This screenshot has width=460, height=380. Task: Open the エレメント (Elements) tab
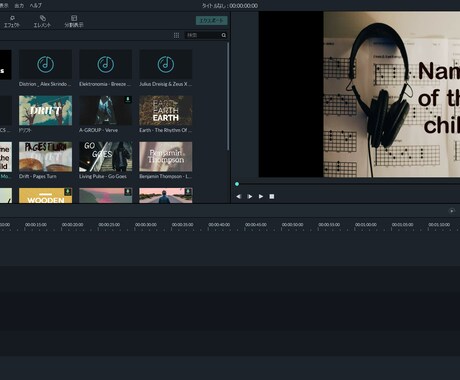(x=42, y=21)
